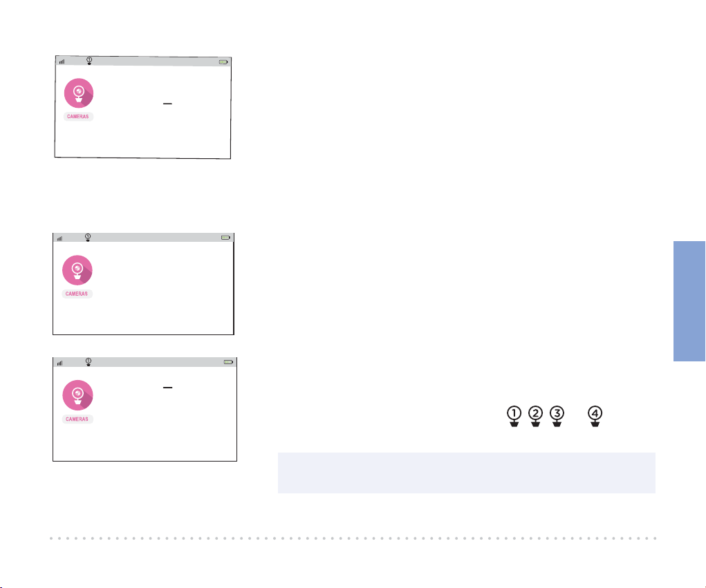
Task: Click signal strength bars in bottom screen
Action: [x=60, y=363]
